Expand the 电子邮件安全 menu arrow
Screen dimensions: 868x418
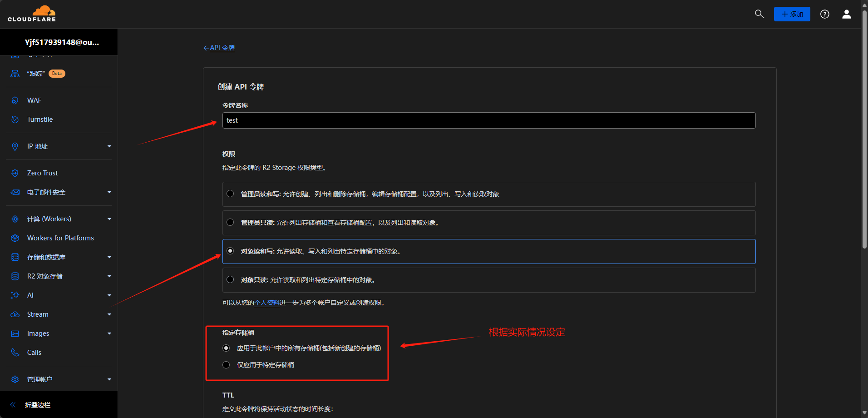[109, 192]
